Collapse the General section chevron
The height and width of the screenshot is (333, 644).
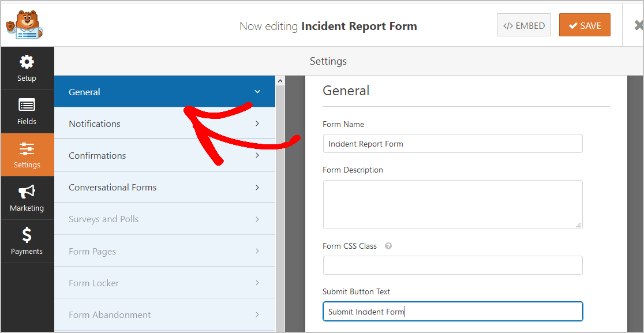tap(257, 92)
